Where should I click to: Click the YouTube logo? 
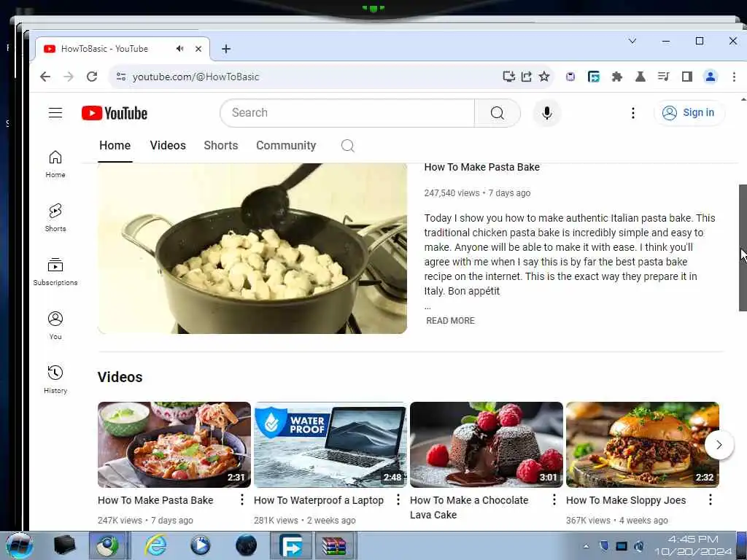(x=115, y=113)
